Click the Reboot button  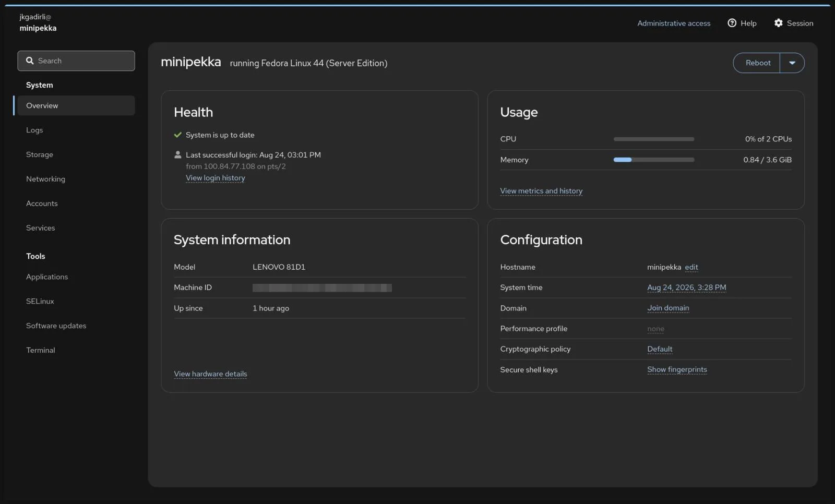[757, 63]
